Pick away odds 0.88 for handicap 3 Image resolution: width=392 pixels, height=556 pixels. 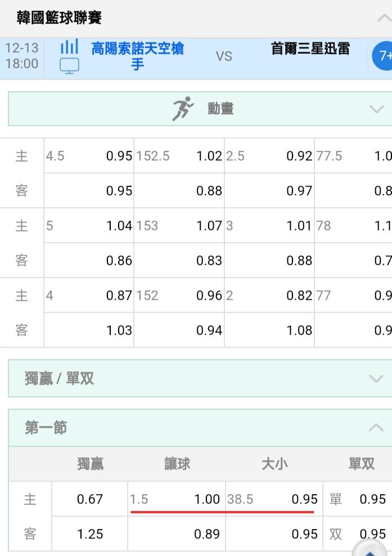point(269,260)
